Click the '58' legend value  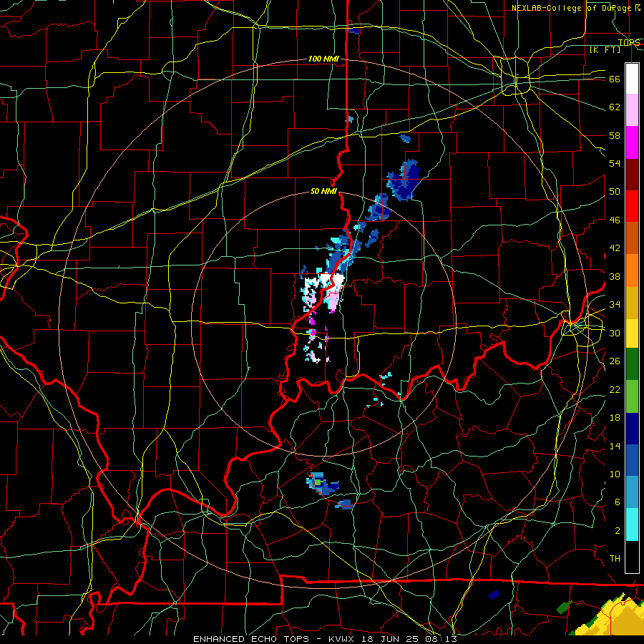(615, 135)
